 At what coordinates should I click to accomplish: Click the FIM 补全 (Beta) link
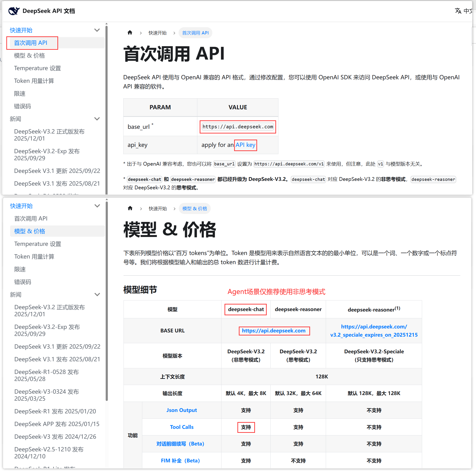pyautogui.click(x=180, y=461)
